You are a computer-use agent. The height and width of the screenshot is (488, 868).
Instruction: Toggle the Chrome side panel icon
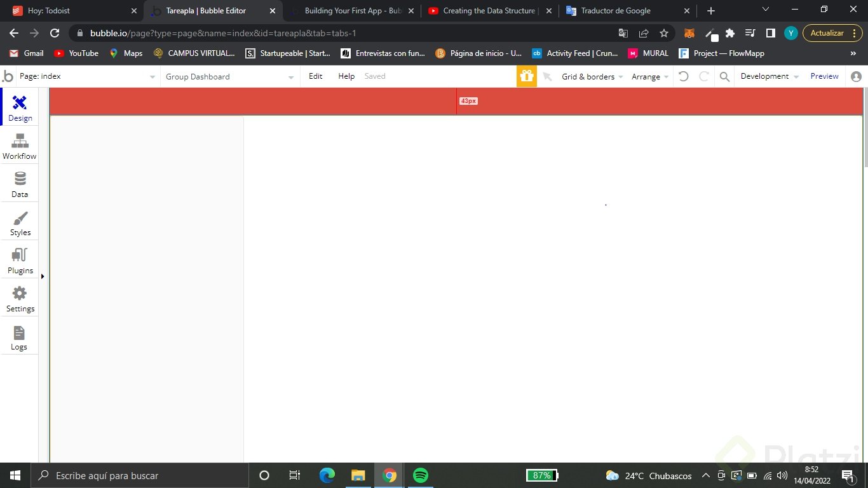(771, 33)
